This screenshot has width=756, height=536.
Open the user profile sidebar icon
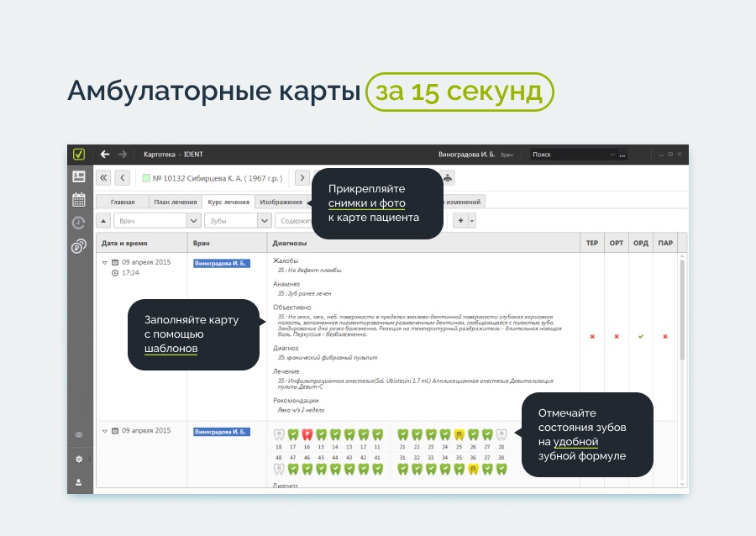pos(79,482)
